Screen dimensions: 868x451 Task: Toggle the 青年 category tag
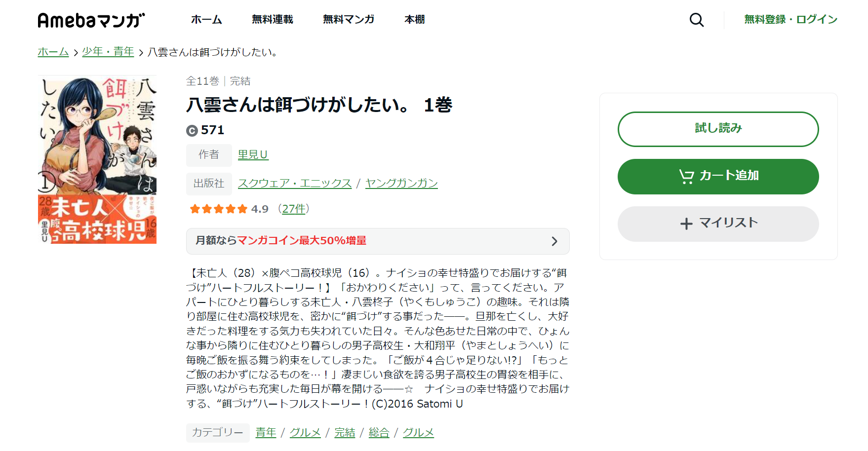(266, 432)
